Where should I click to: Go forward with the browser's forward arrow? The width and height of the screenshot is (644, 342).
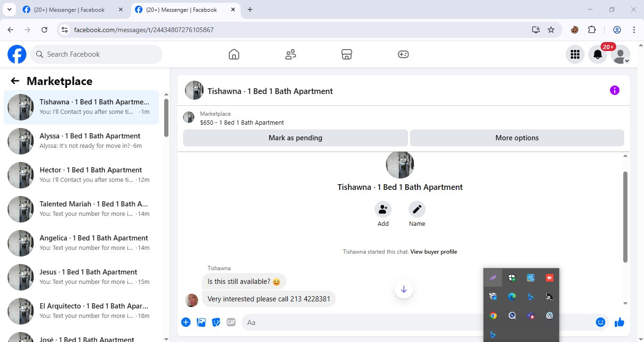[x=27, y=30]
